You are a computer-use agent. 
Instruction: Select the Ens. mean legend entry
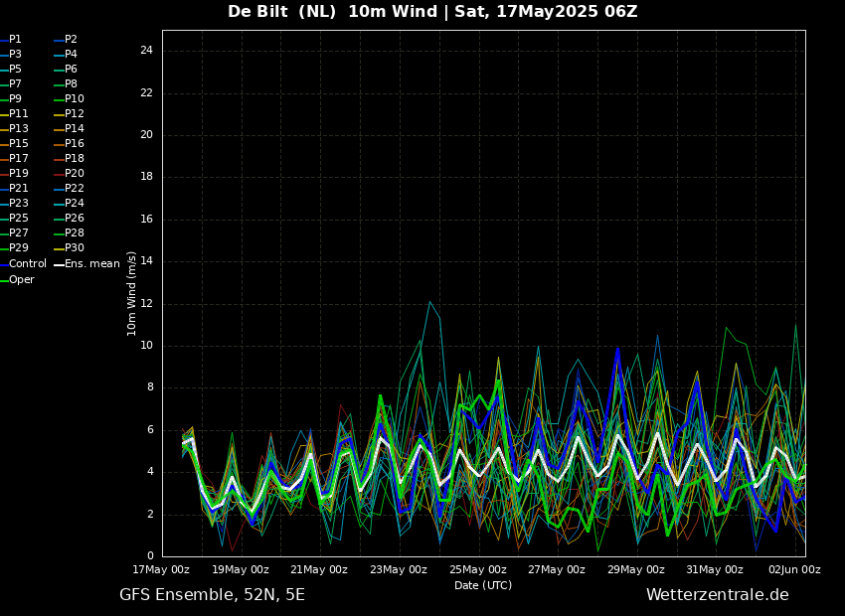pos(91,264)
